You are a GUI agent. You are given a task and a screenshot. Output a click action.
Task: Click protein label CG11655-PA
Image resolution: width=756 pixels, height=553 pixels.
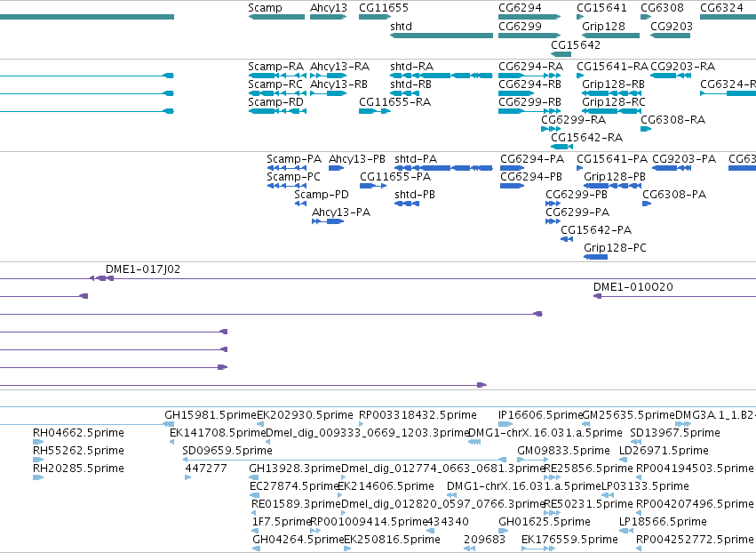pos(394,177)
